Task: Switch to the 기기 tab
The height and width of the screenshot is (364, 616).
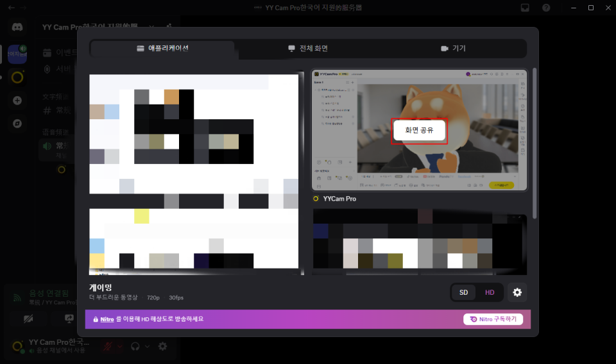Action: (453, 49)
